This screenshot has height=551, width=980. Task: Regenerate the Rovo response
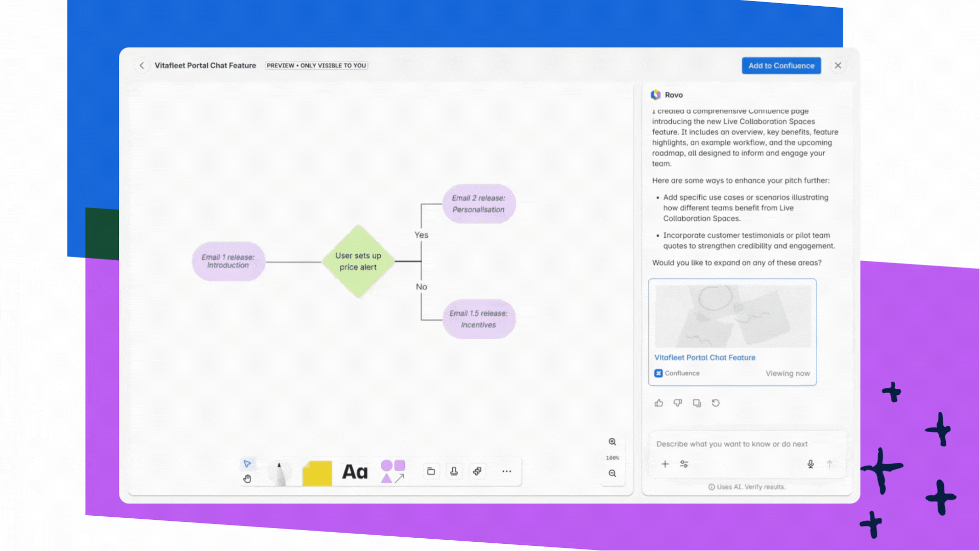point(716,403)
